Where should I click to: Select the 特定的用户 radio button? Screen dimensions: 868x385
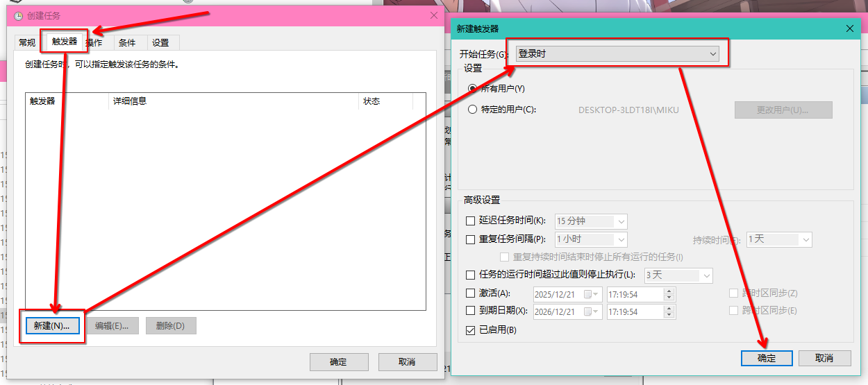(x=473, y=110)
